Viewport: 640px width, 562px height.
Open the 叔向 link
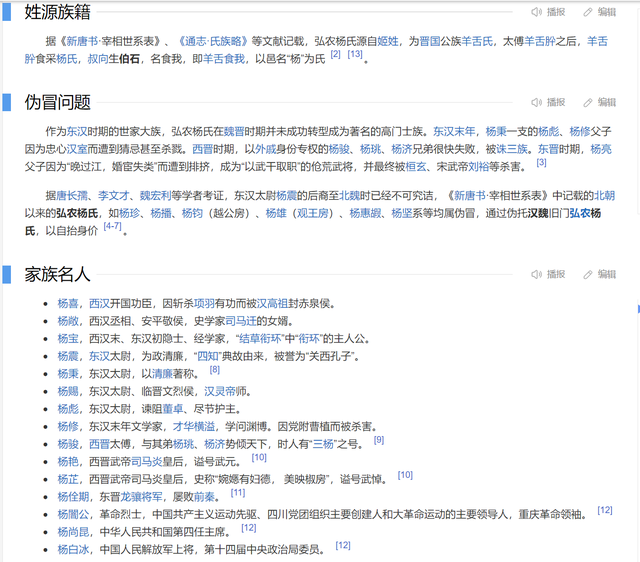click(98, 59)
